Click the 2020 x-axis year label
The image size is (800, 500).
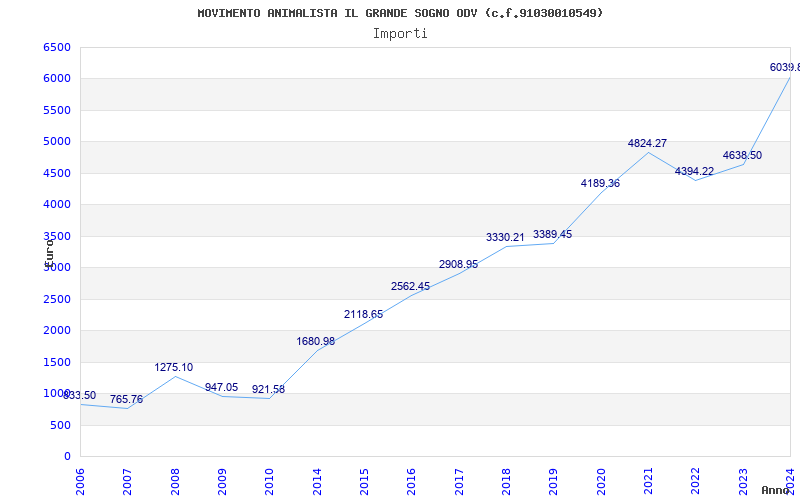coord(601,483)
